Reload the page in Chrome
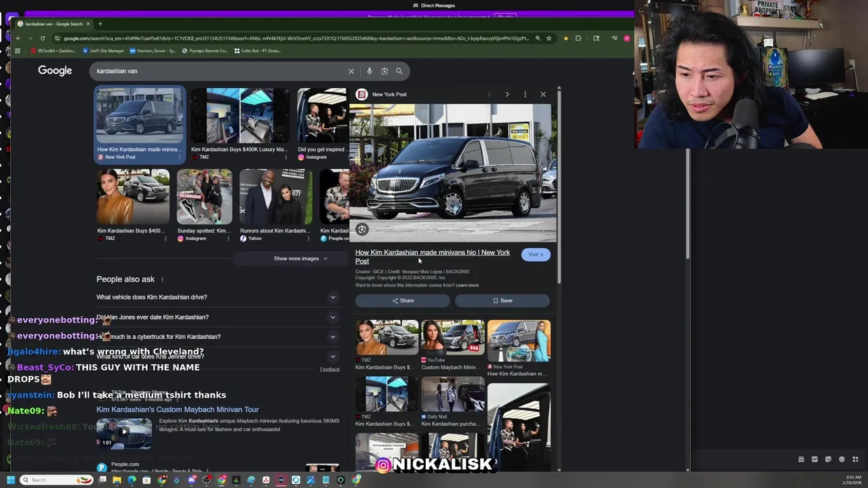The image size is (868, 488). pyautogui.click(x=43, y=38)
